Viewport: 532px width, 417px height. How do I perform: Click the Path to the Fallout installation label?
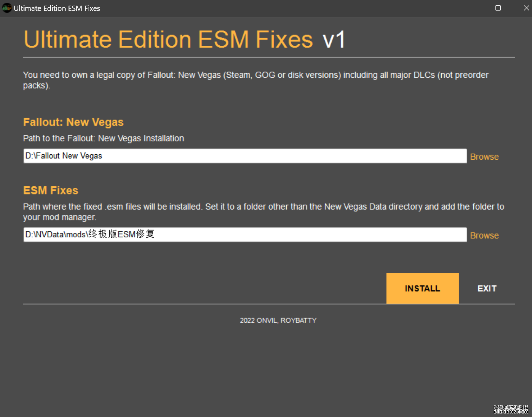(103, 139)
